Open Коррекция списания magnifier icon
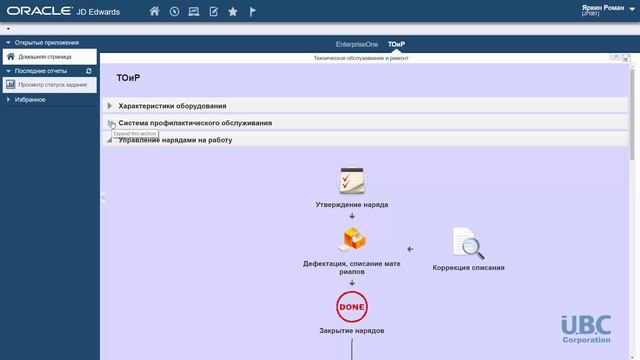Viewport: 640px width, 360px height. (468, 243)
